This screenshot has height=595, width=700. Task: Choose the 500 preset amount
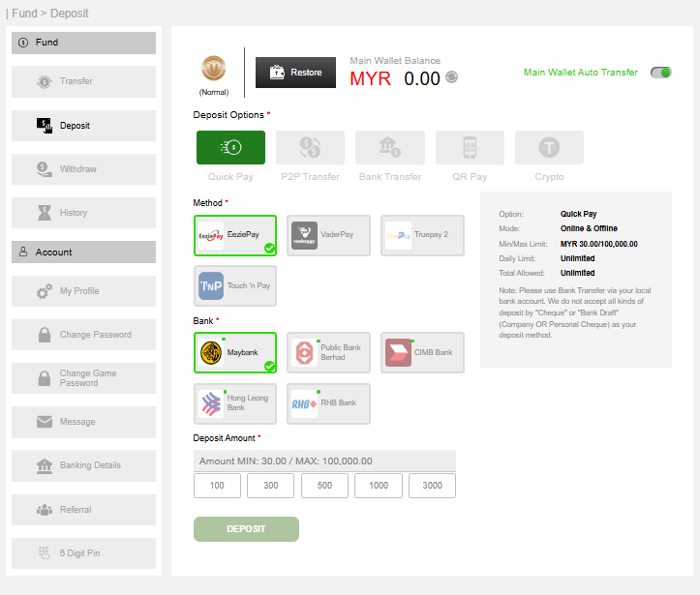pos(324,486)
